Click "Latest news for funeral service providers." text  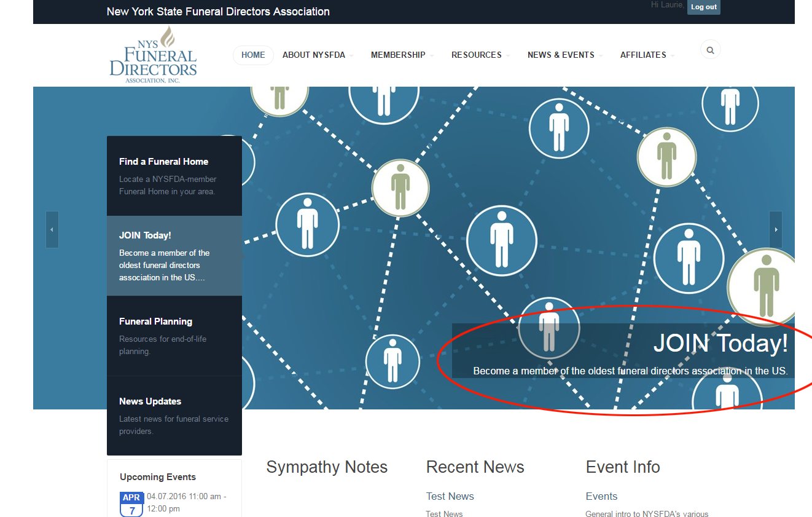[x=174, y=425]
